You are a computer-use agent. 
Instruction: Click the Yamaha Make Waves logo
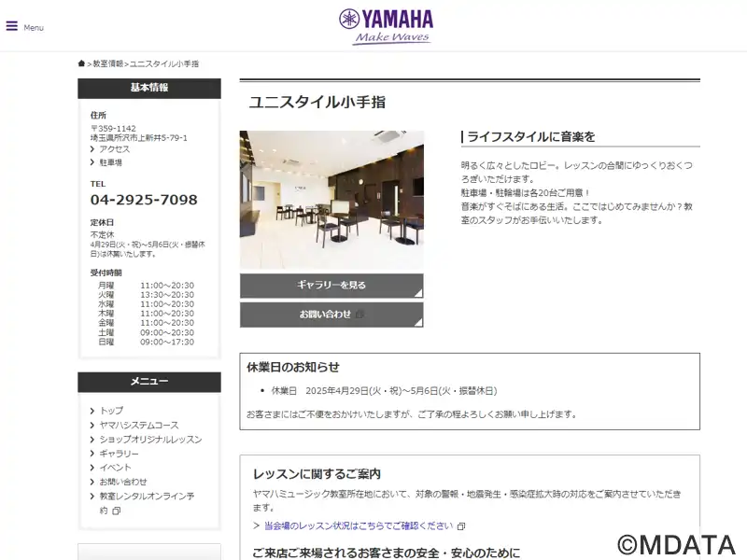pyautogui.click(x=387, y=27)
